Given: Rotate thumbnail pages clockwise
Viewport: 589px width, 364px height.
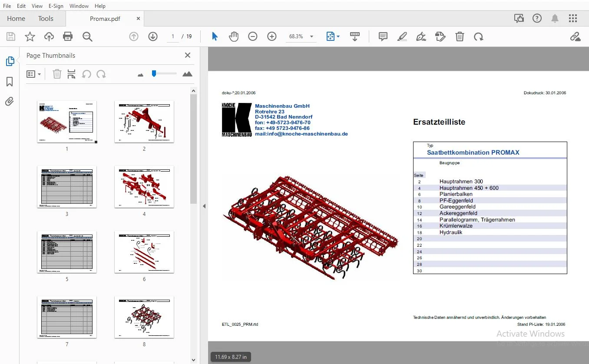Looking at the screenshot, I should coord(101,74).
